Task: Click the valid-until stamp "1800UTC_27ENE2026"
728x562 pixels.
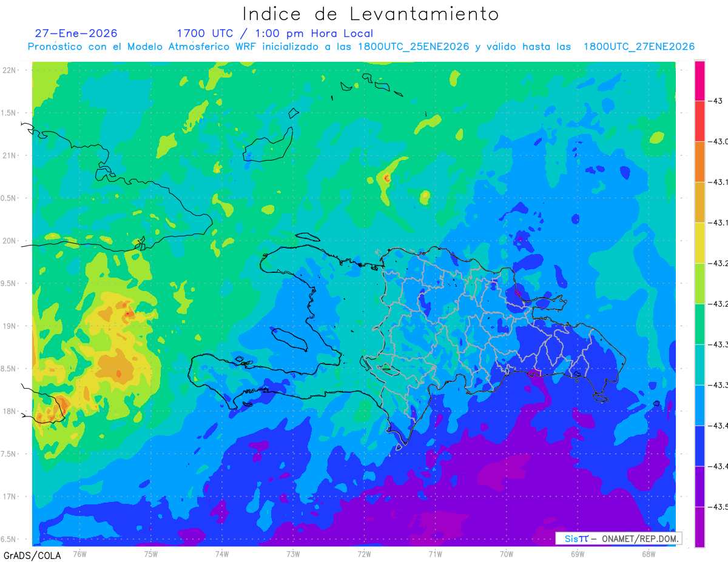Action: (x=639, y=47)
